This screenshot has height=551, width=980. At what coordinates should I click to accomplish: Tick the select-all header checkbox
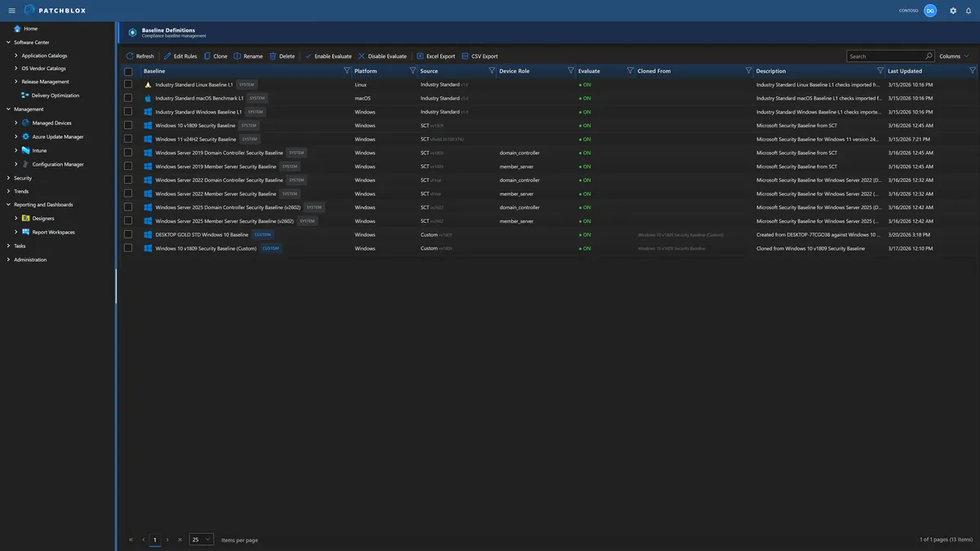point(128,72)
